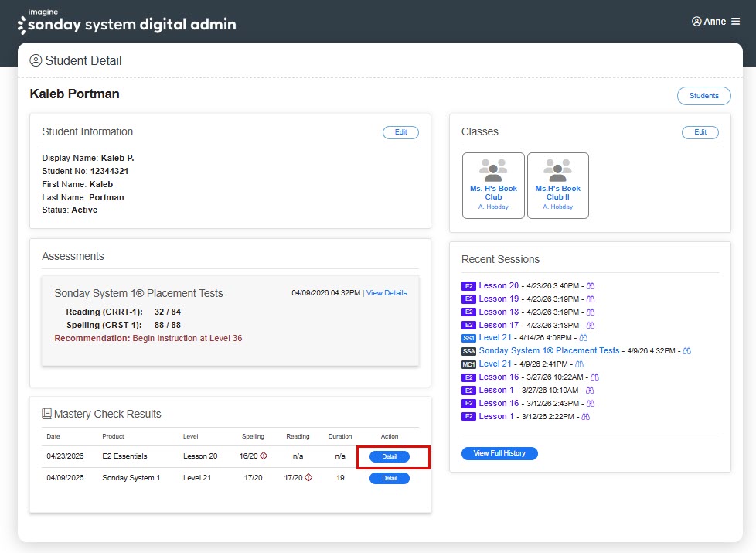Open Lesson 19 session link

(x=499, y=299)
